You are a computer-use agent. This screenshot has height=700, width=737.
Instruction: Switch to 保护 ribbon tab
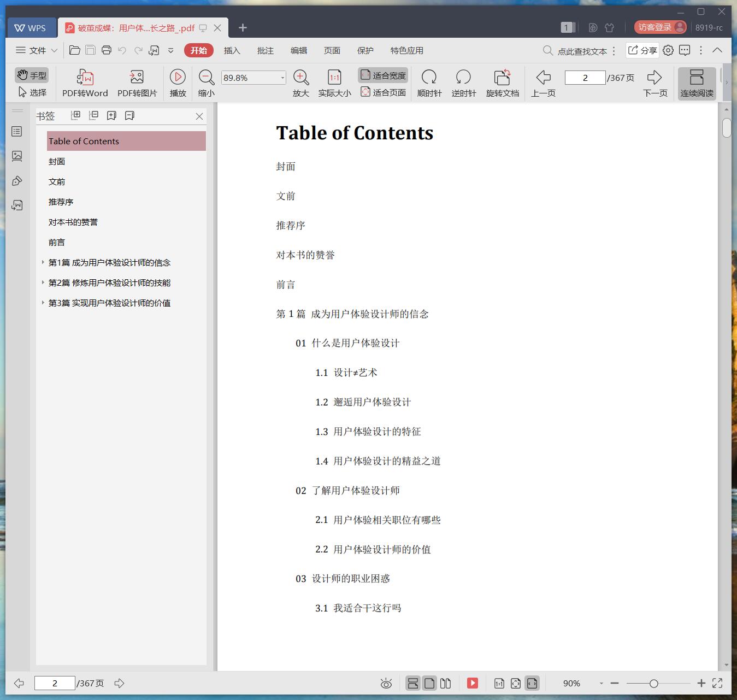365,50
